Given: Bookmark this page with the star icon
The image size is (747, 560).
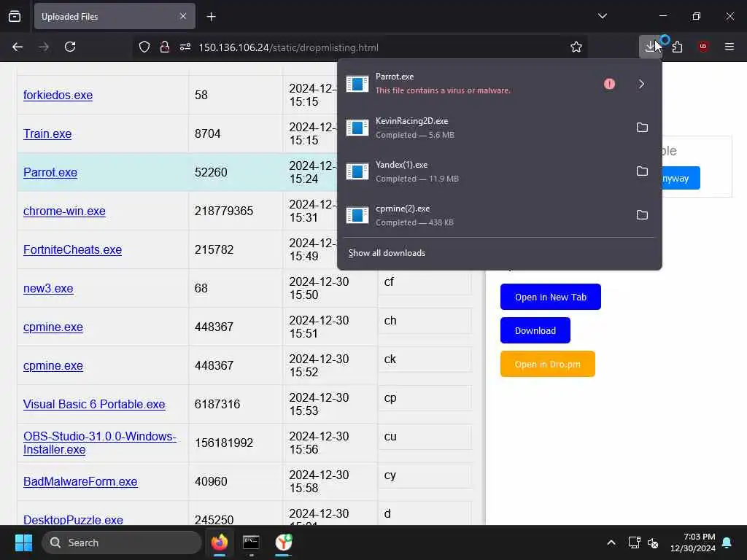Looking at the screenshot, I should pos(576,47).
